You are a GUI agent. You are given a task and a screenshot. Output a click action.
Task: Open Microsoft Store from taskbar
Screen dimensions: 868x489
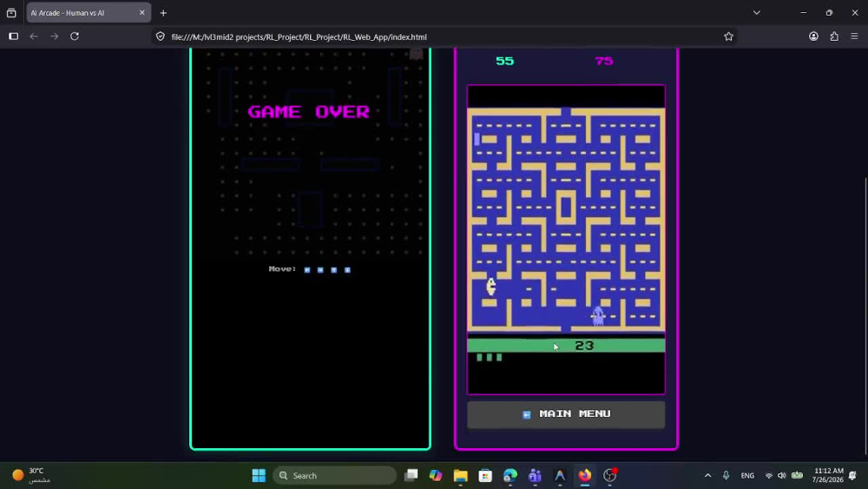[485, 475]
